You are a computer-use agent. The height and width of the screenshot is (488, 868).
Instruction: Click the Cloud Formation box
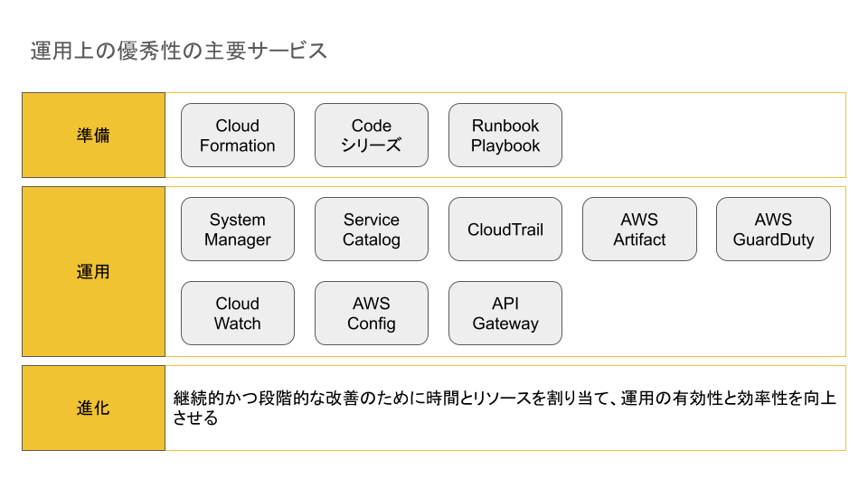(238, 135)
